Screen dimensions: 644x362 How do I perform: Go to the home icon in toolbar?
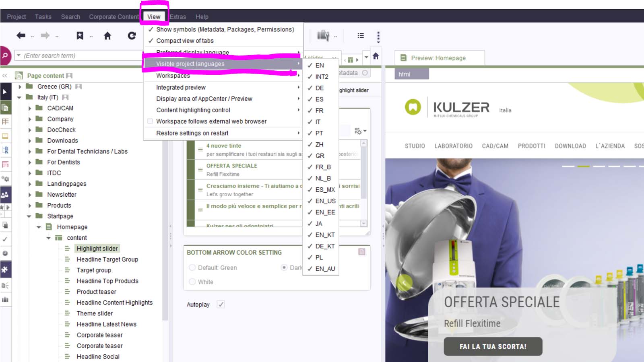coord(107,36)
